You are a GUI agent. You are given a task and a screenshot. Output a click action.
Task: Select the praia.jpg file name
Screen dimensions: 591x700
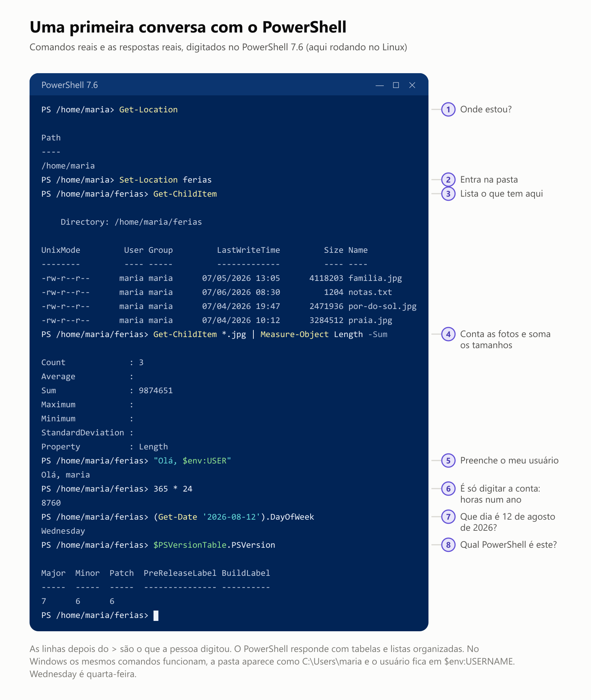370,320
